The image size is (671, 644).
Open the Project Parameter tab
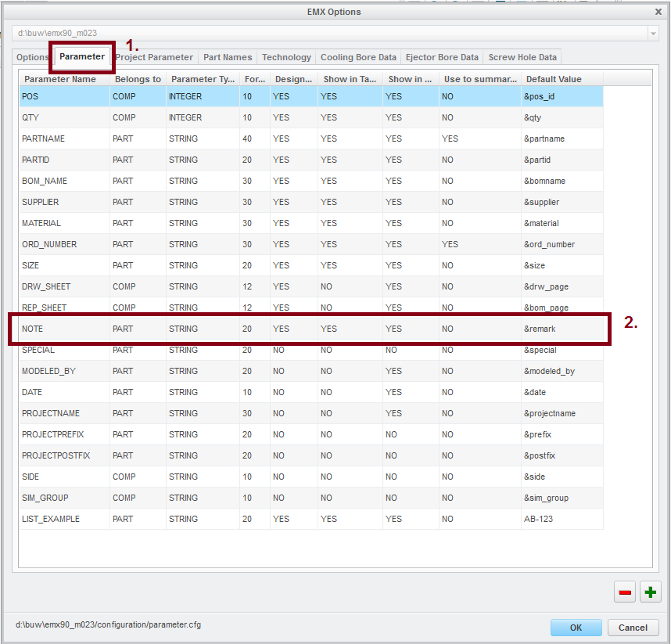click(x=154, y=57)
